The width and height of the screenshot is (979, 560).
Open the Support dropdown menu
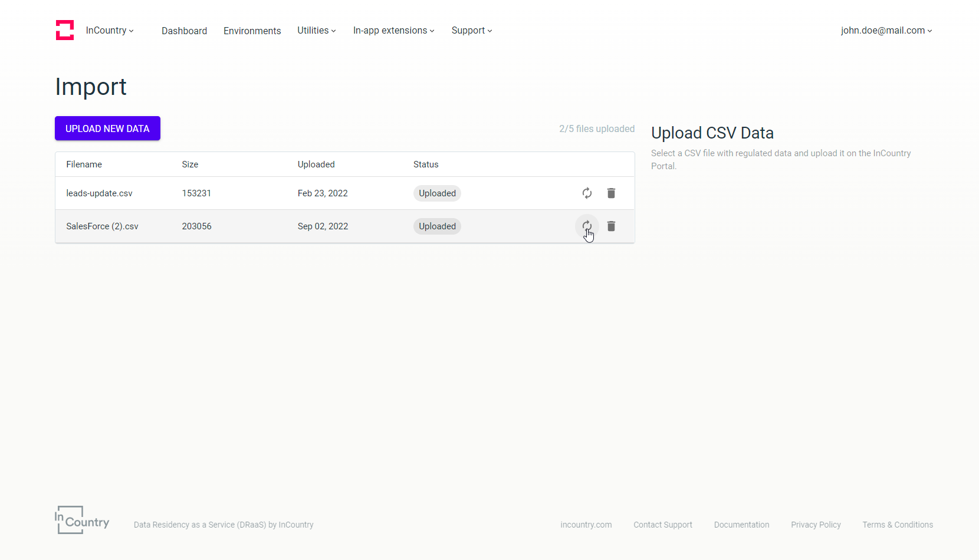[472, 31]
